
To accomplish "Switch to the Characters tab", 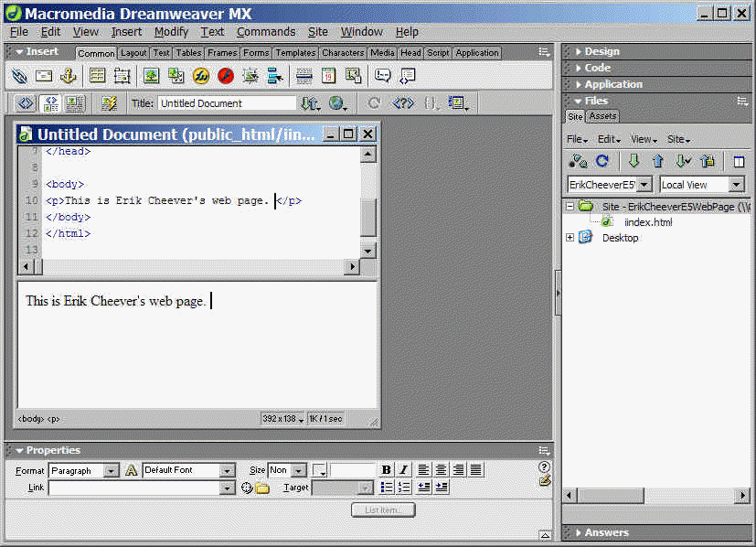I will click(x=343, y=52).
